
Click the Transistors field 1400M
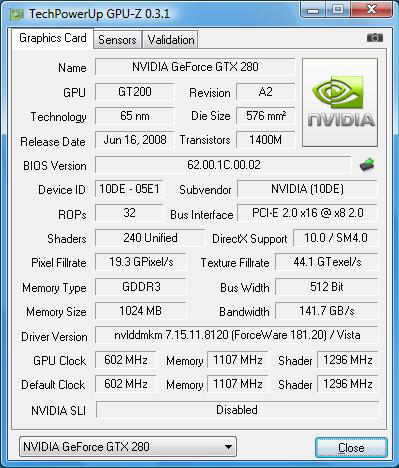[x=266, y=140]
